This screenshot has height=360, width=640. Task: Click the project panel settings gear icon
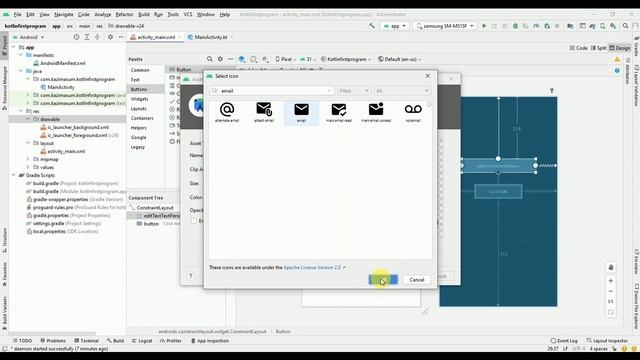tap(110, 37)
